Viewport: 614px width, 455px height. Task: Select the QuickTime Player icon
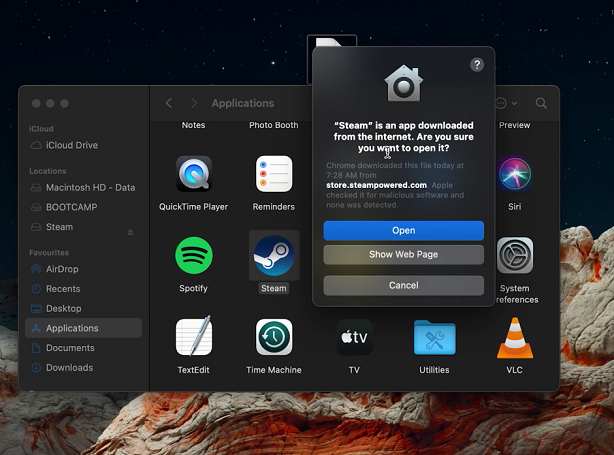[x=194, y=174]
